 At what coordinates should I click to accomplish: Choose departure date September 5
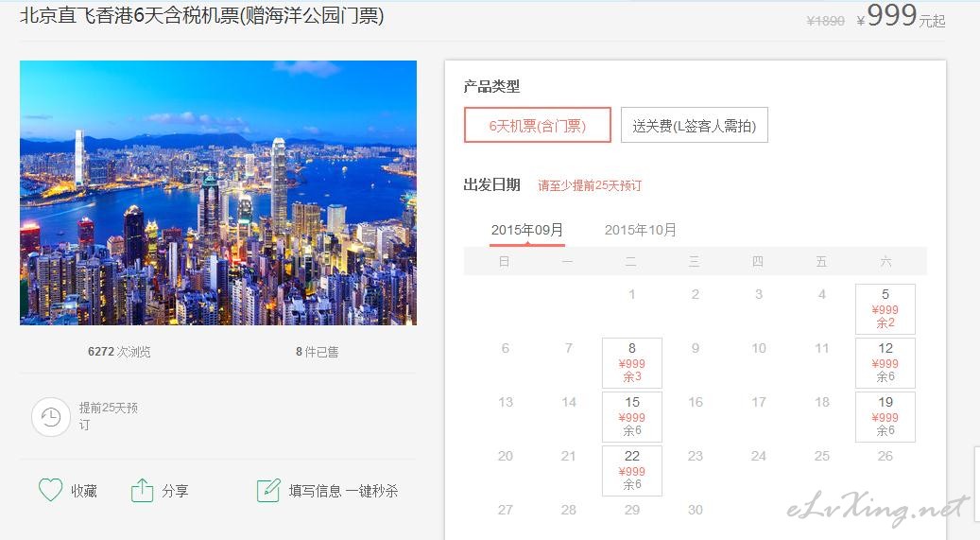(885, 309)
